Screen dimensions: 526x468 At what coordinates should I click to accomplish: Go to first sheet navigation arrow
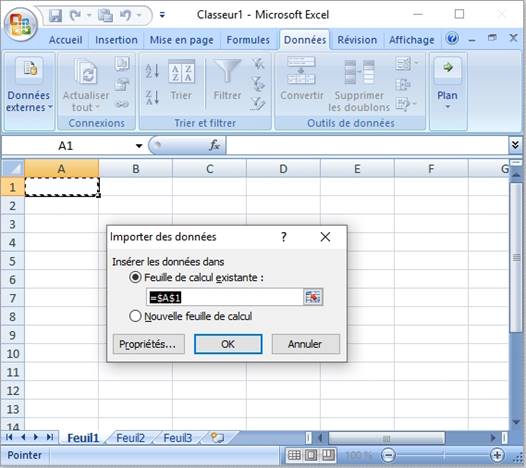pyautogui.click(x=9, y=437)
